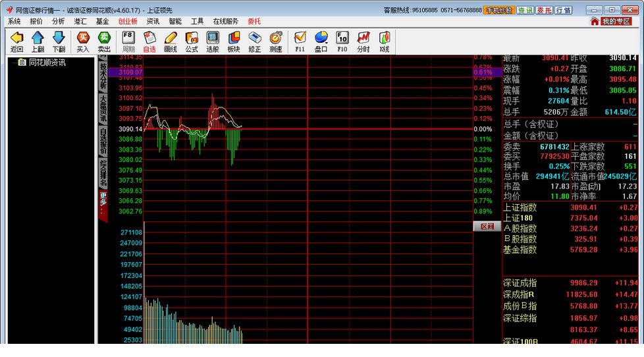Viewport: 644px width, 357px height.
Task: Click the 同花顺 app logo in the title bar
Action: click(x=9, y=10)
